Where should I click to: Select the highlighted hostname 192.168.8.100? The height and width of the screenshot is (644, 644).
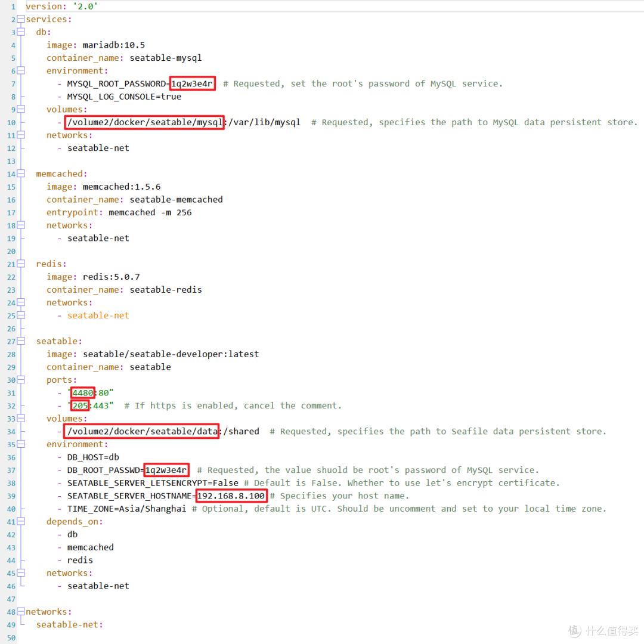pyautogui.click(x=231, y=496)
